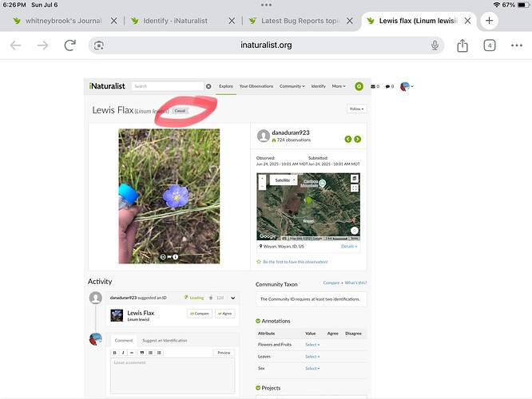The height and width of the screenshot is (399, 532).
Task: Open the flax flower observation photo
Action: [x=169, y=196]
